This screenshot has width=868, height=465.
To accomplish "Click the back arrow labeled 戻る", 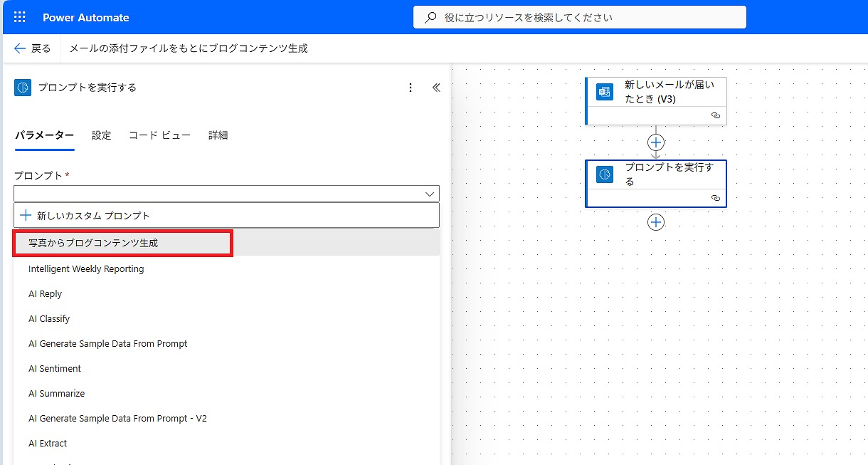I will click(32, 48).
